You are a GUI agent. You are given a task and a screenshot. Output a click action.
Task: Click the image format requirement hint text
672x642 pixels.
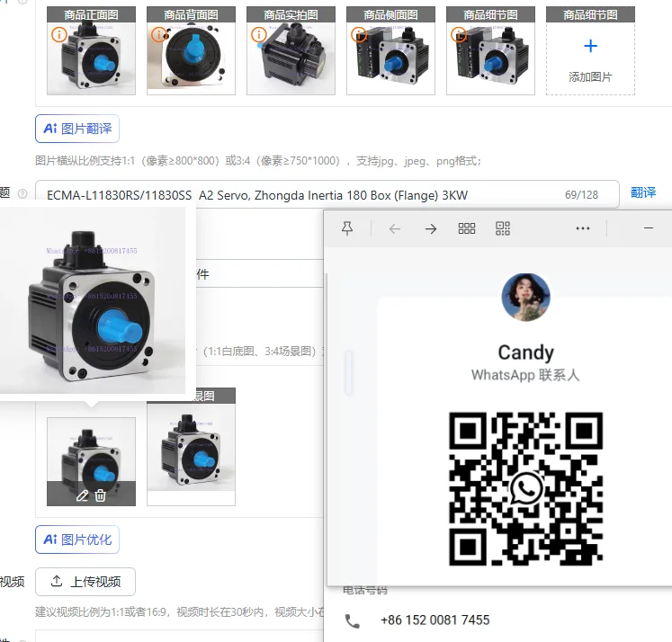258,161
